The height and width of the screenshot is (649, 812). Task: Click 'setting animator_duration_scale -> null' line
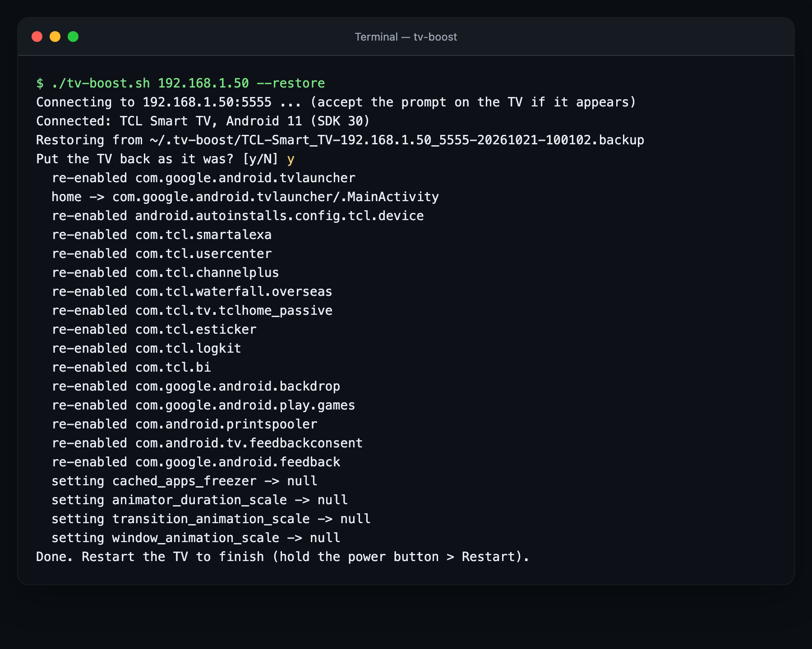(199, 500)
